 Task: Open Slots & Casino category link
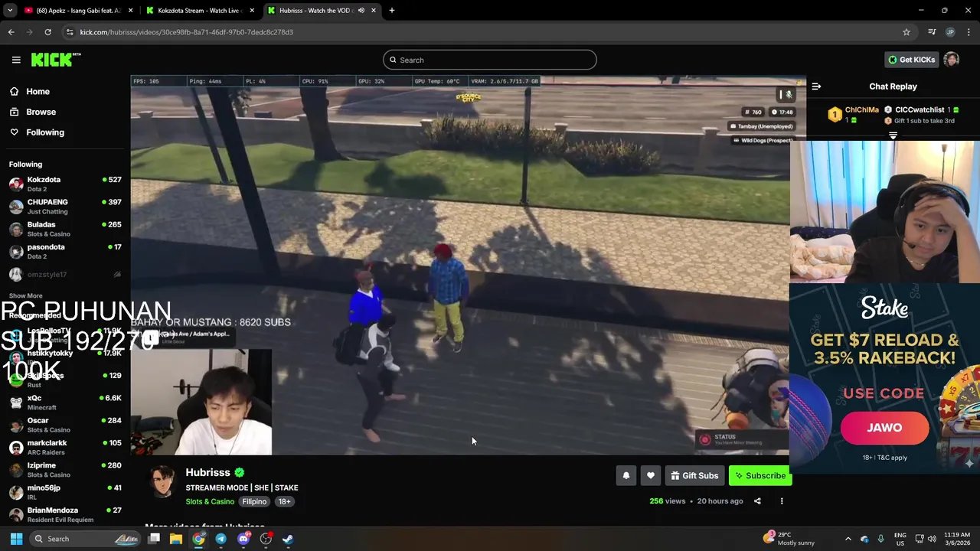tap(210, 501)
